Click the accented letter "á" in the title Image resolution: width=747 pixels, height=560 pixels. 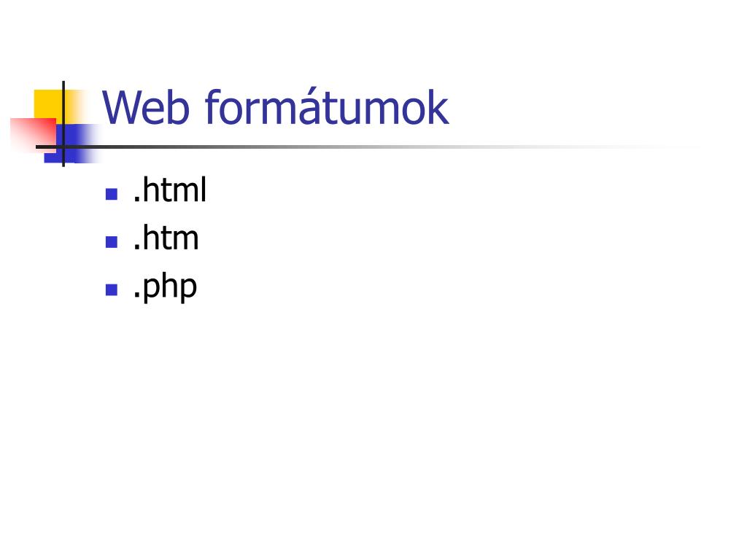tap(314, 106)
